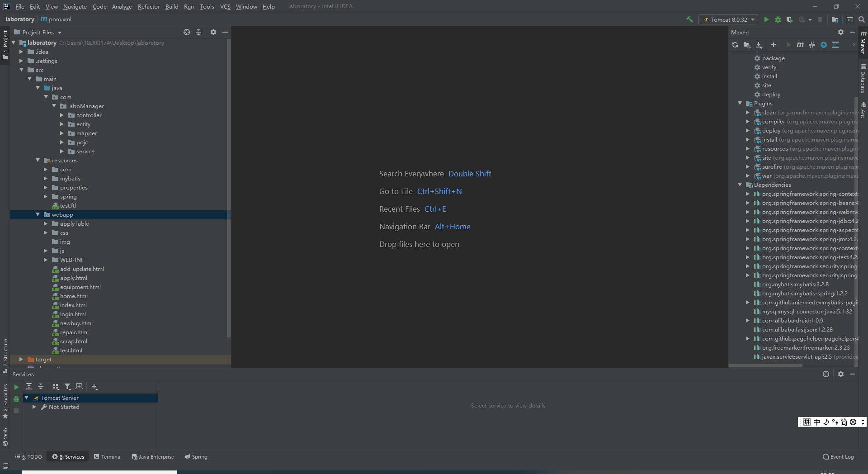Switch to the 6: TODO tab
This screenshot has height=474, width=868.
[28, 457]
